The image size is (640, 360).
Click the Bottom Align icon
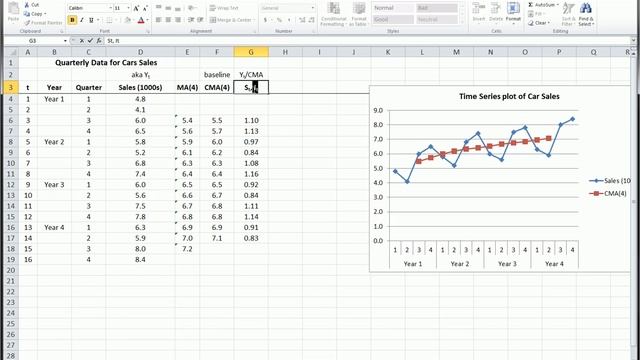click(x=178, y=8)
